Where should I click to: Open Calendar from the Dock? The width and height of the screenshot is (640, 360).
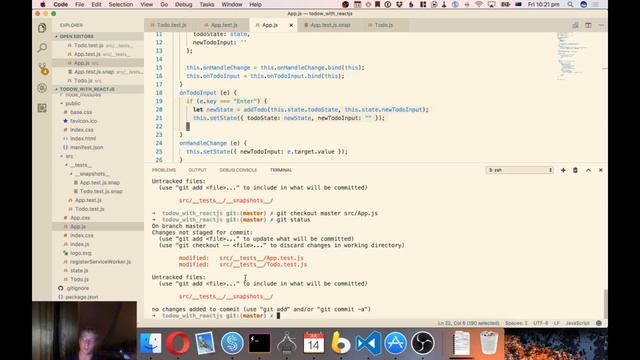(x=314, y=343)
